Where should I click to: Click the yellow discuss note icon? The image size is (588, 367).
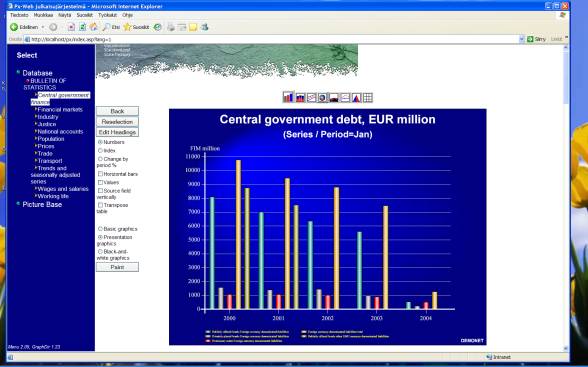tap(193, 27)
